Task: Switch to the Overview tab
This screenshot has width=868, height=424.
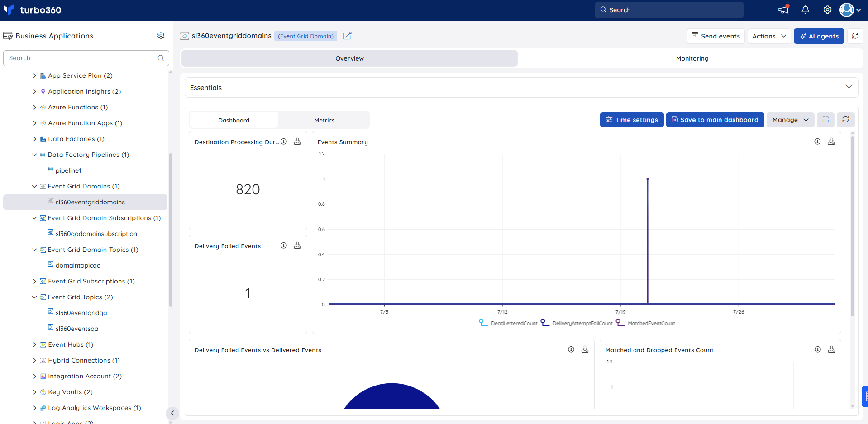Action: pos(349,58)
